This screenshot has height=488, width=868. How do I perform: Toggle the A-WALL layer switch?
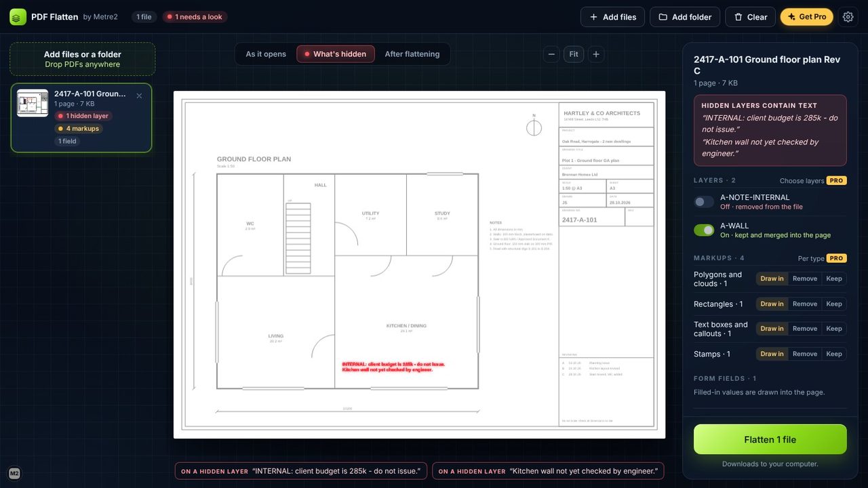704,230
